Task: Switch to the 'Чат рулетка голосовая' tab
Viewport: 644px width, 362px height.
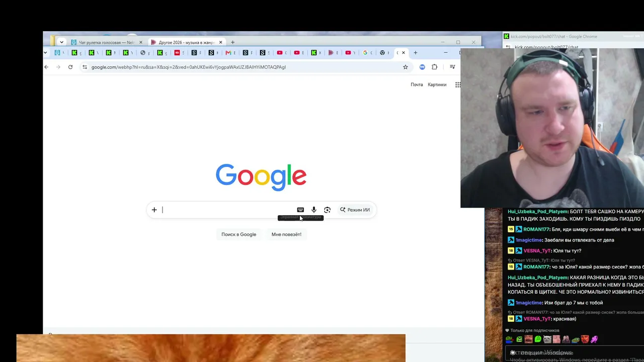Action: [x=106, y=42]
